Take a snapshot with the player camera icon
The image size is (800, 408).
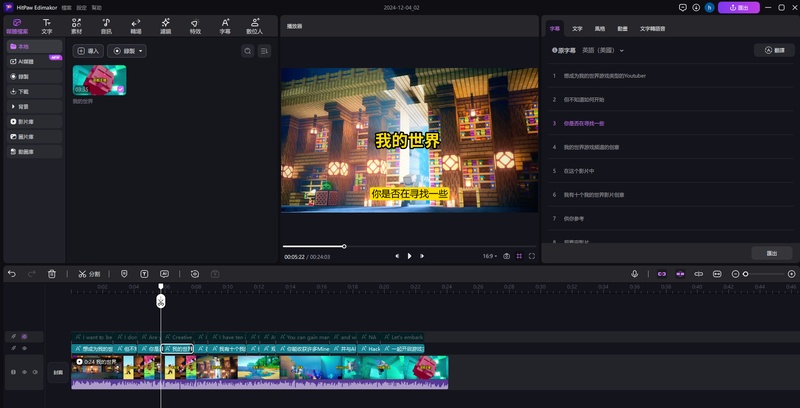coord(507,256)
